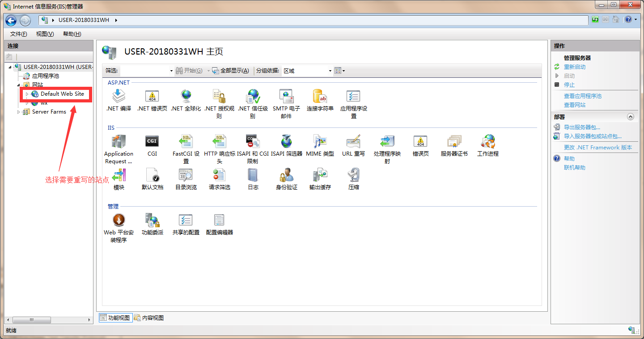644x339 pixels.
Task: Open the 联机帮助 link
Action: point(575,168)
